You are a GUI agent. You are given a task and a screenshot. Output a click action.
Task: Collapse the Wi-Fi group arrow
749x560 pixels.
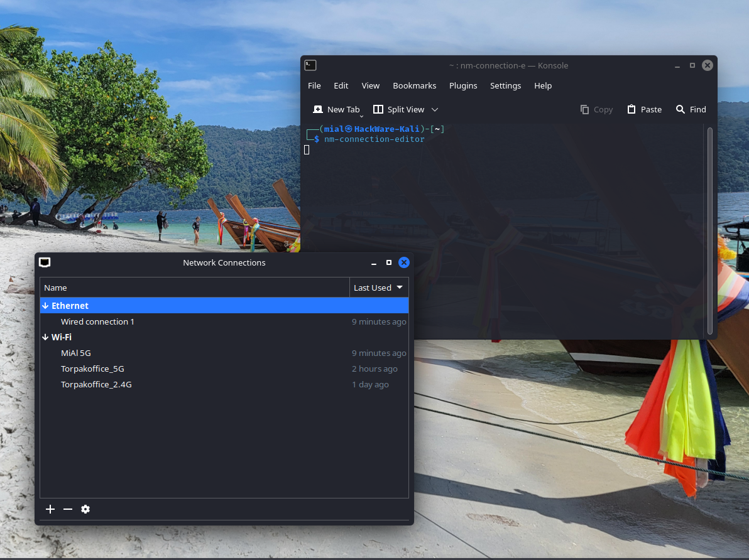tap(45, 337)
